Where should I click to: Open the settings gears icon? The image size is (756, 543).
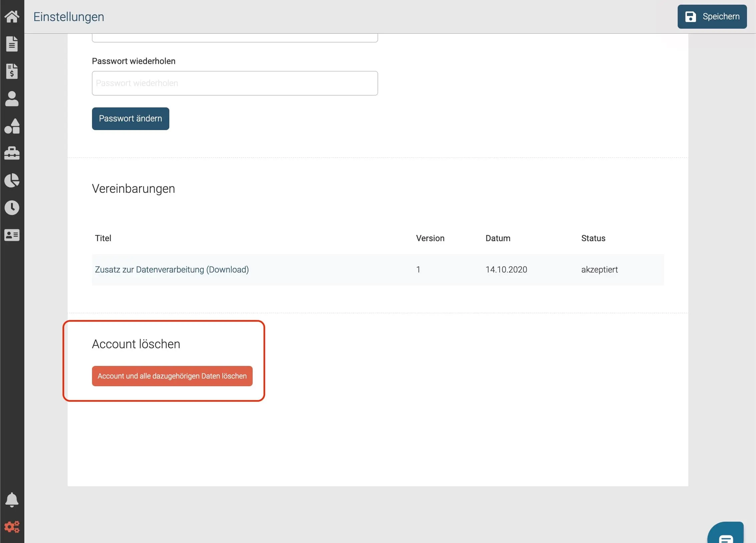pyautogui.click(x=12, y=527)
